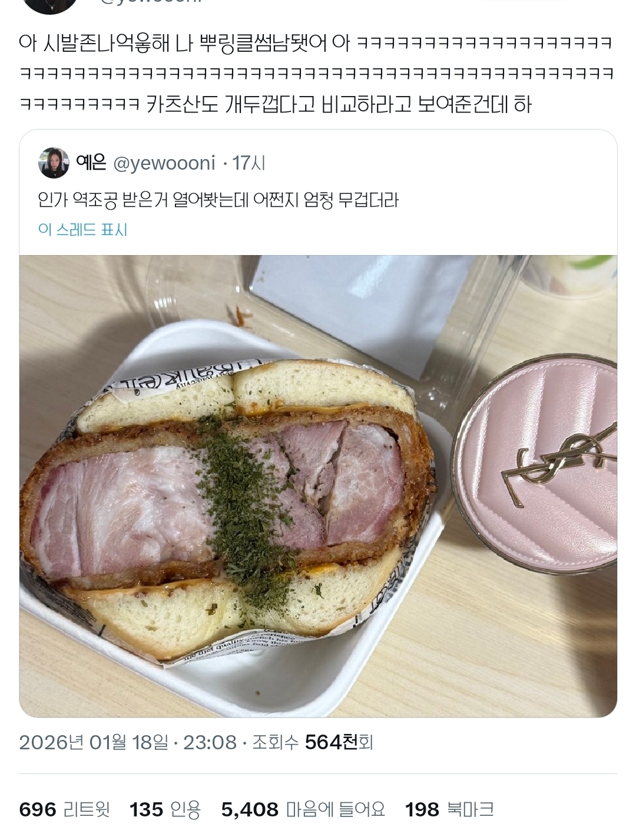
Task: Open the 조회수 564천회 view count
Action: point(313,742)
